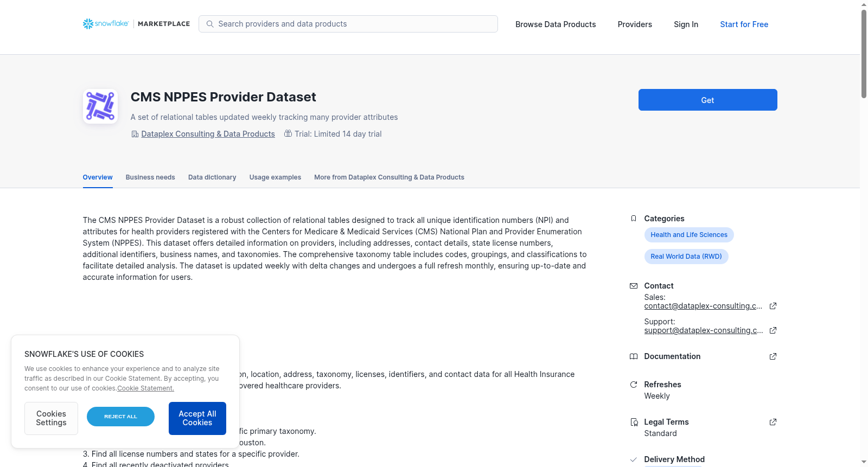This screenshot has width=868, height=467.
Task: Click the Weekly refresh value
Action: [657, 396]
